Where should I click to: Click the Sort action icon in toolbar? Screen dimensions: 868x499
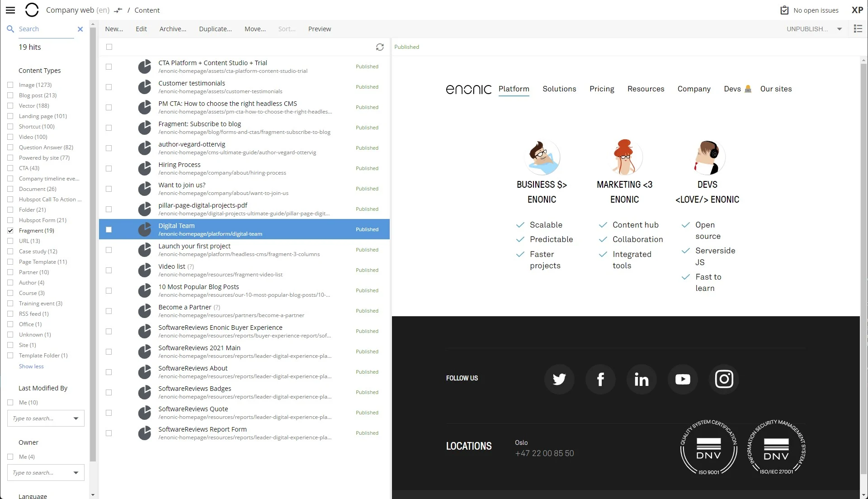(x=287, y=28)
